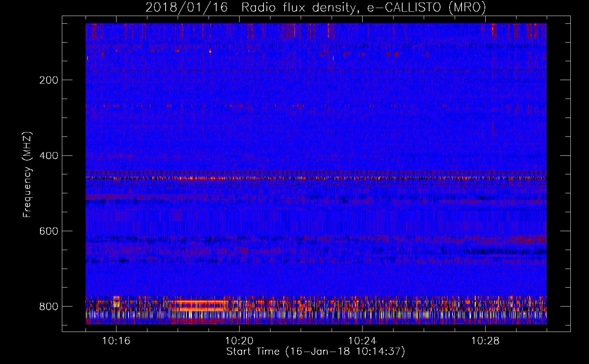
Task: Click the 600 MHz y-axis tick label
Action: pyautogui.click(x=49, y=231)
